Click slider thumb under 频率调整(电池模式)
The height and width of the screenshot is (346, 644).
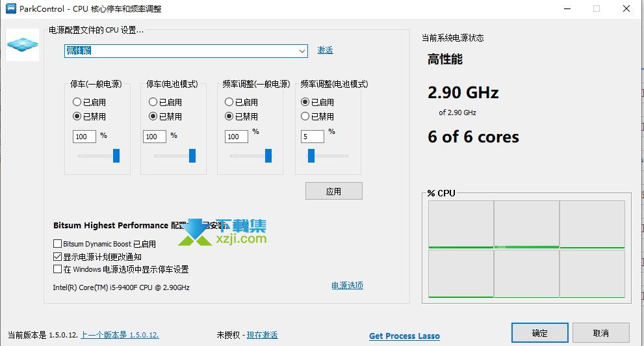point(311,155)
